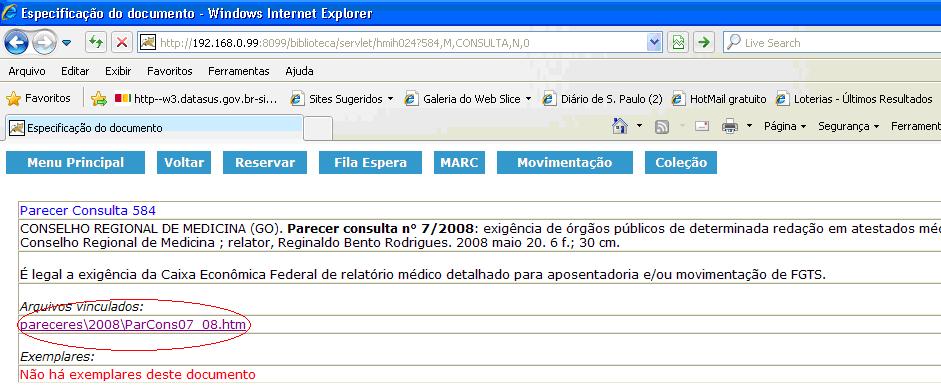Click the Home icon in command bar
941x389 pixels.
[619, 126]
